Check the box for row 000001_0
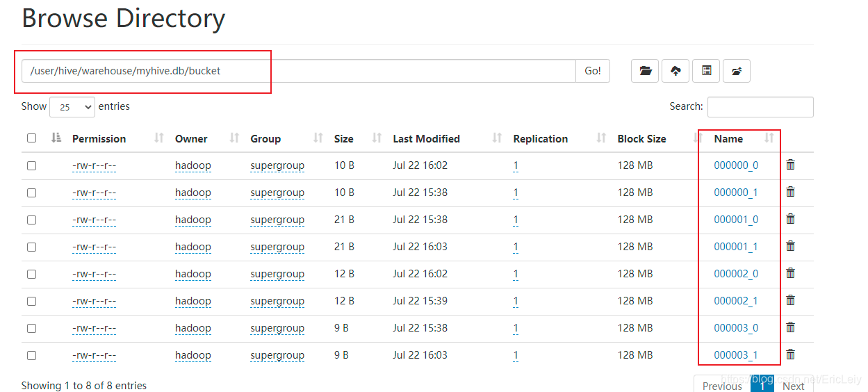This screenshot has width=868, height=392. coord(31,220)
